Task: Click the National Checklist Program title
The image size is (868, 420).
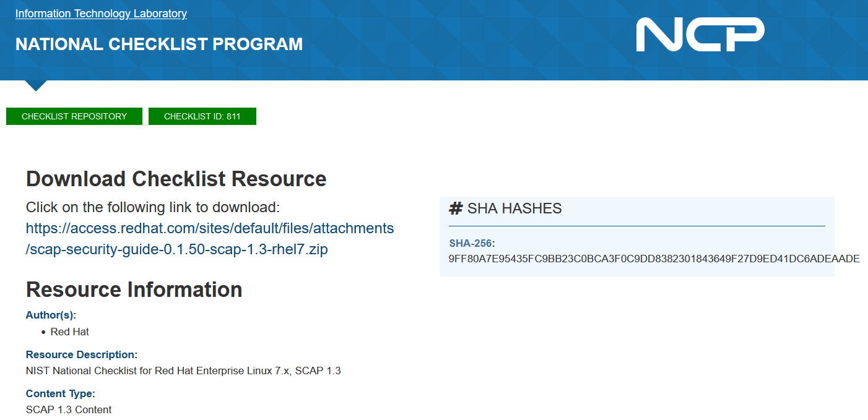Action: [x=159, y=45]
